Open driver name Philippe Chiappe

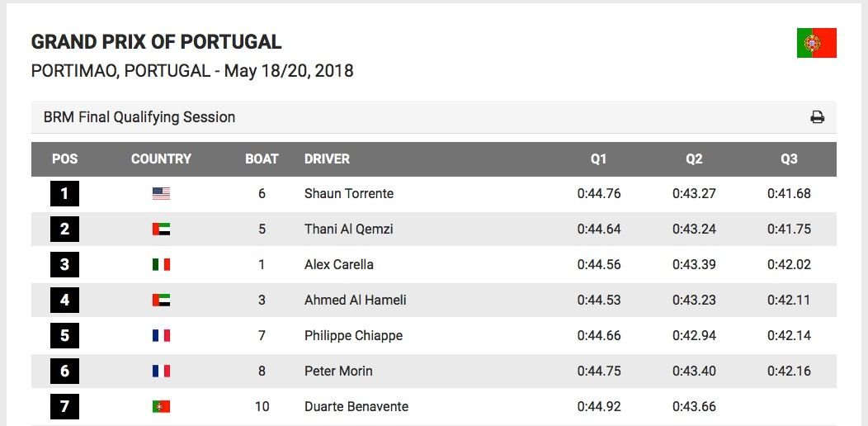(x=353, y=335)
